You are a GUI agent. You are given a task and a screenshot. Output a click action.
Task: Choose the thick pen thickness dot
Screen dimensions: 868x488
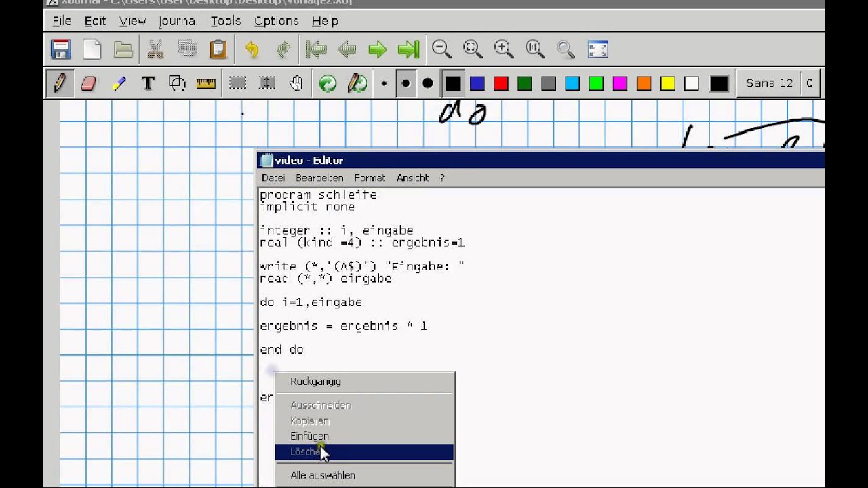(x=427, y=83)
